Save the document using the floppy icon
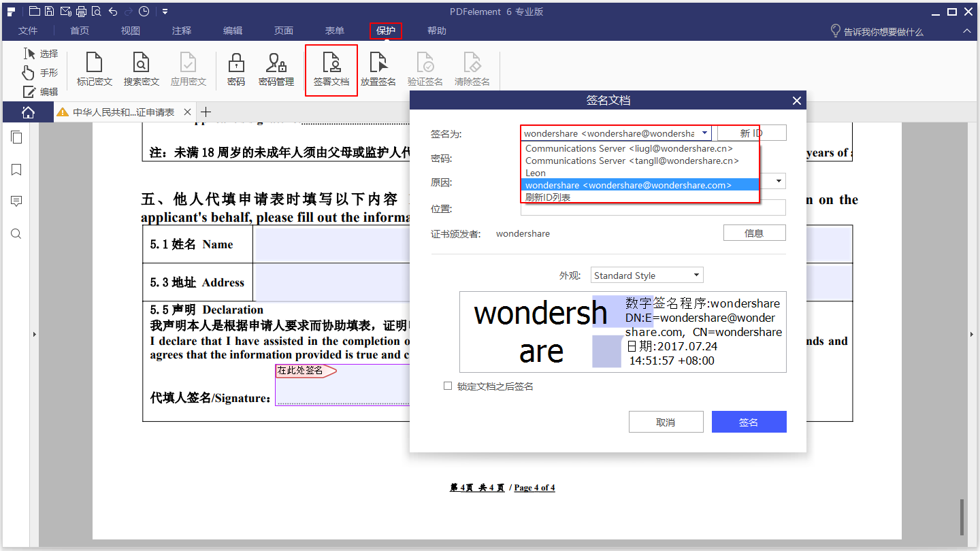The width and height of the screenshot is (980, 551). (50, 11)
